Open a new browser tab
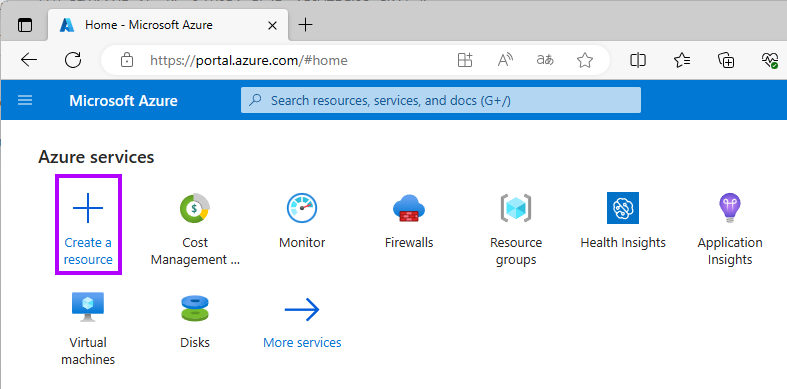The width and height of the screenshot is (787, 389). coord(305,25)
